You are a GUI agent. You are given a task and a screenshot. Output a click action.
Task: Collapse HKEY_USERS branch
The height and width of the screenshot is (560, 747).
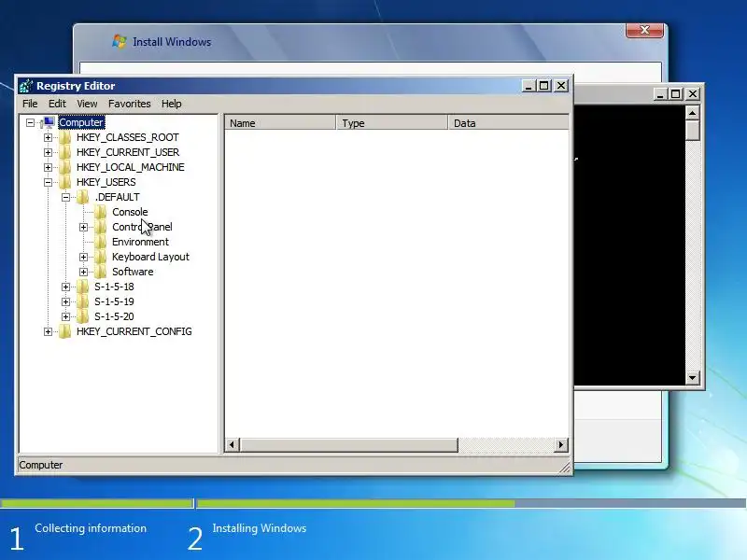pos(49,182)
